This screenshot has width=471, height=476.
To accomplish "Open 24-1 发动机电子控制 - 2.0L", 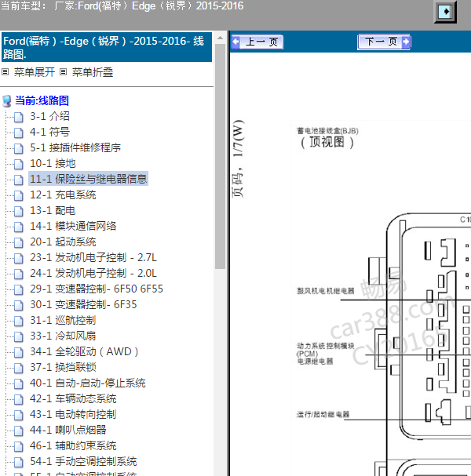I will 93,273.
